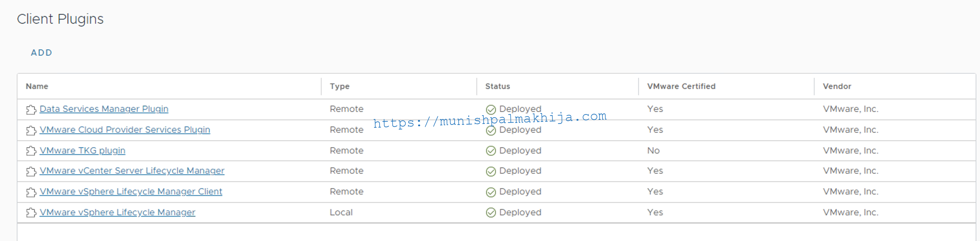Click Deployed check icon for Data Services Manager
980x241 pixels.
coord(491,110)
